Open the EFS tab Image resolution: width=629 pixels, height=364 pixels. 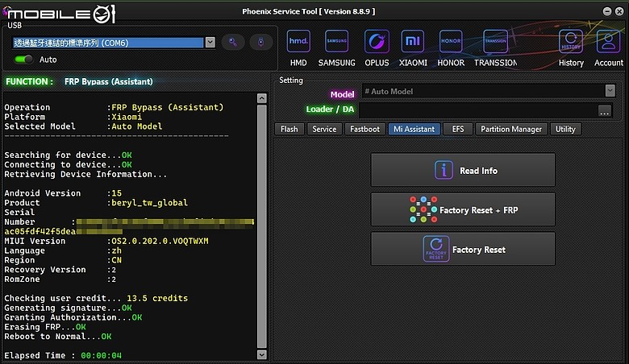pos(458,129)
